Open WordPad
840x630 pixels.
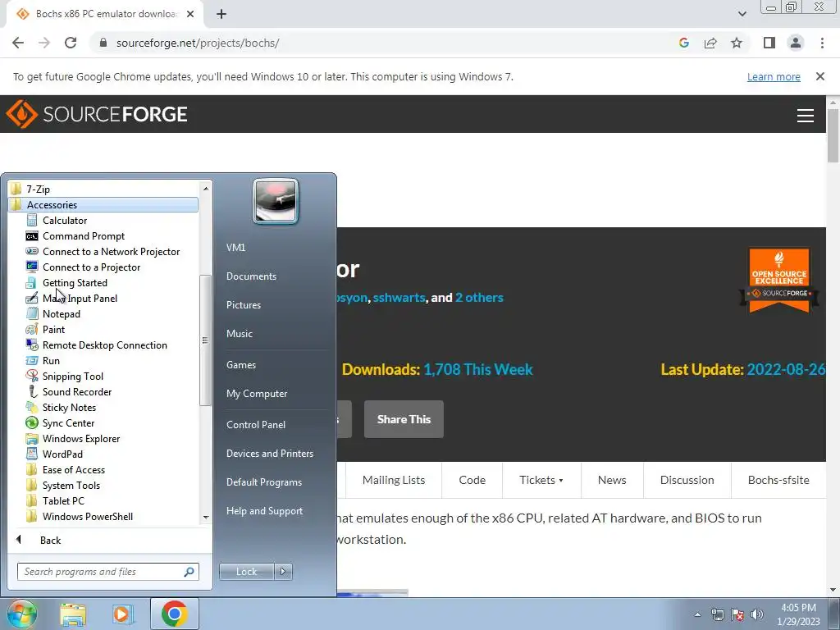click(x=62, y=453)
